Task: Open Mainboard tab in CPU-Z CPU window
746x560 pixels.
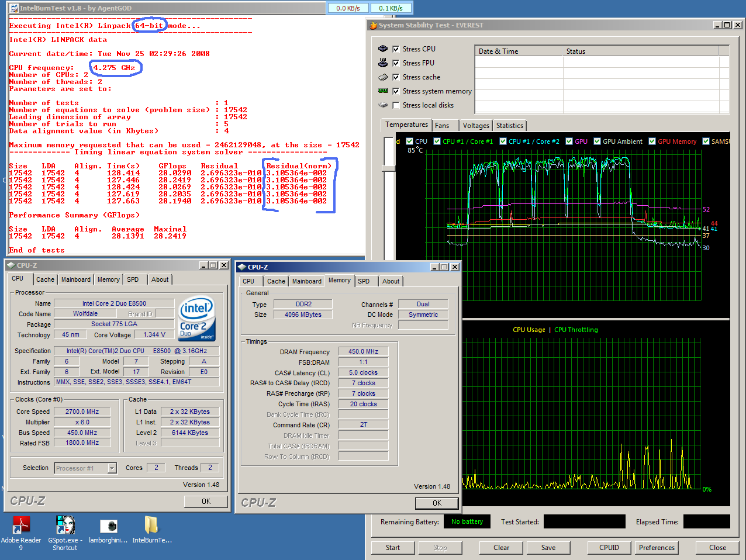Action: click(x=76, y=279)
